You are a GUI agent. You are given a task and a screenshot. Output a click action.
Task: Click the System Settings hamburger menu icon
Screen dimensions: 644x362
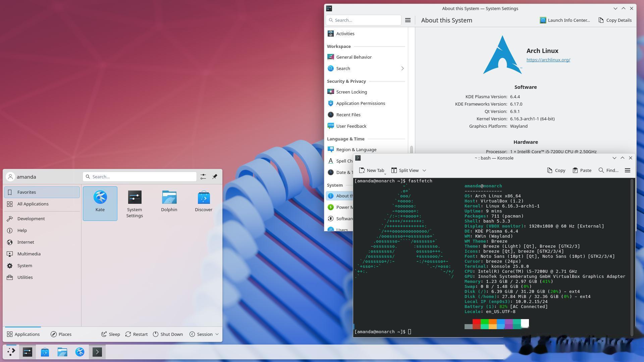pos(408,20)
